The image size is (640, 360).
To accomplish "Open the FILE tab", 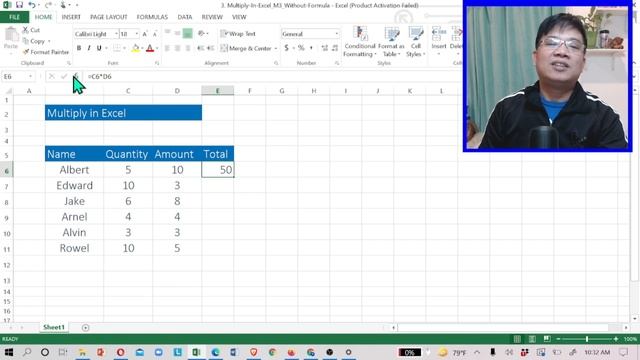I will 14,17.
